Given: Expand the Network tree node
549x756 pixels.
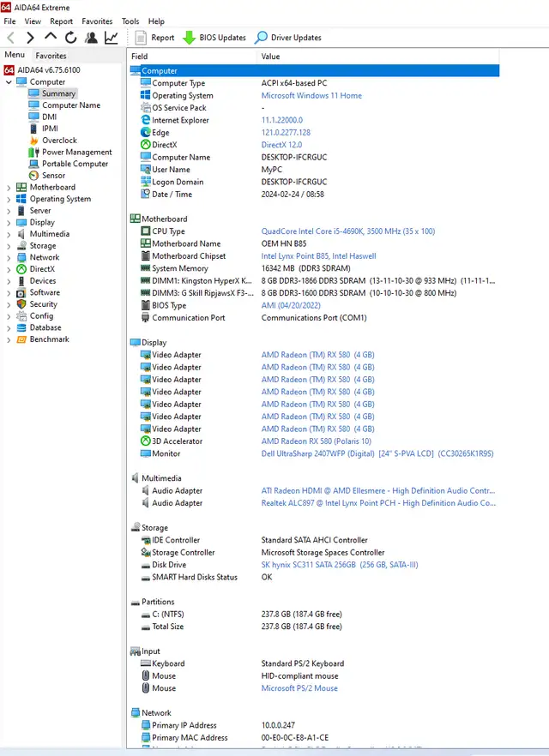Looking at the screenshot, I should 9,258.
